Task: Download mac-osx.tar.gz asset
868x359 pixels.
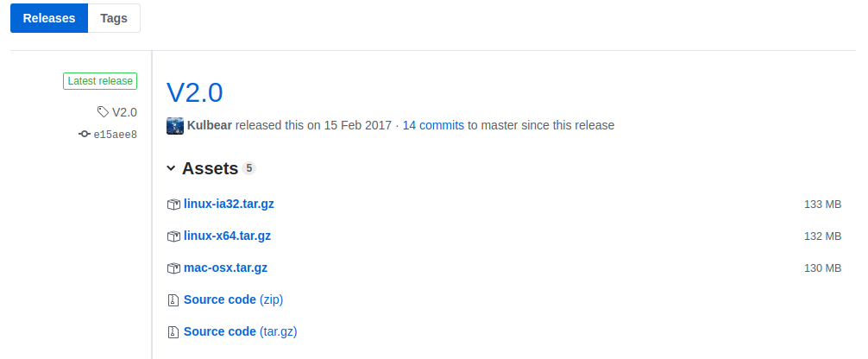Action: [x=225, y=268]
